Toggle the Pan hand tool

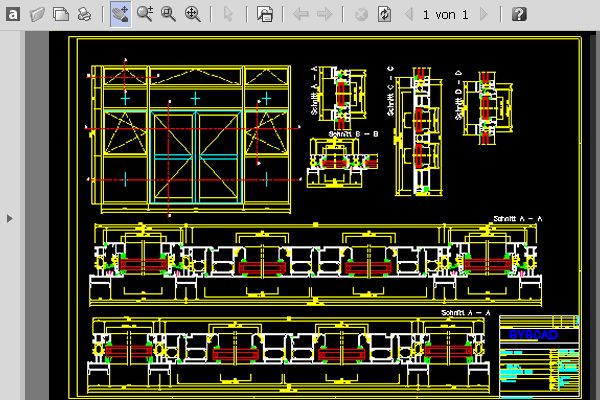[x=120, y=14]
